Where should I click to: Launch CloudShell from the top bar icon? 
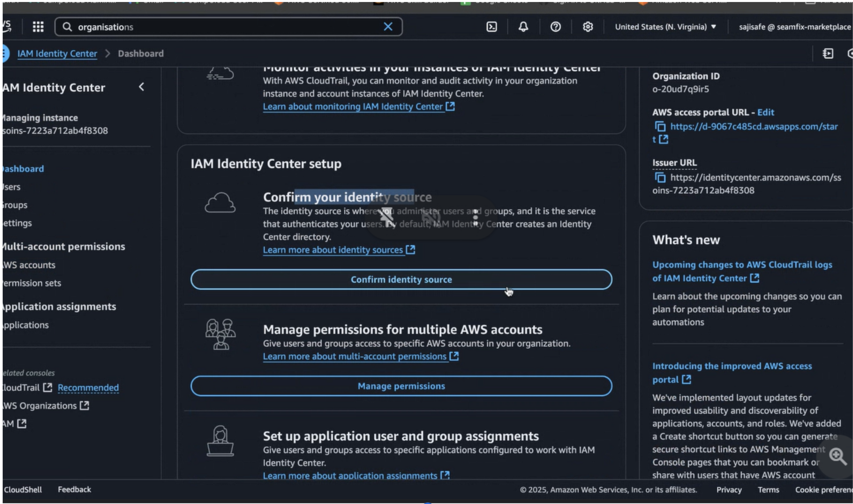click(x=491, y=27)
